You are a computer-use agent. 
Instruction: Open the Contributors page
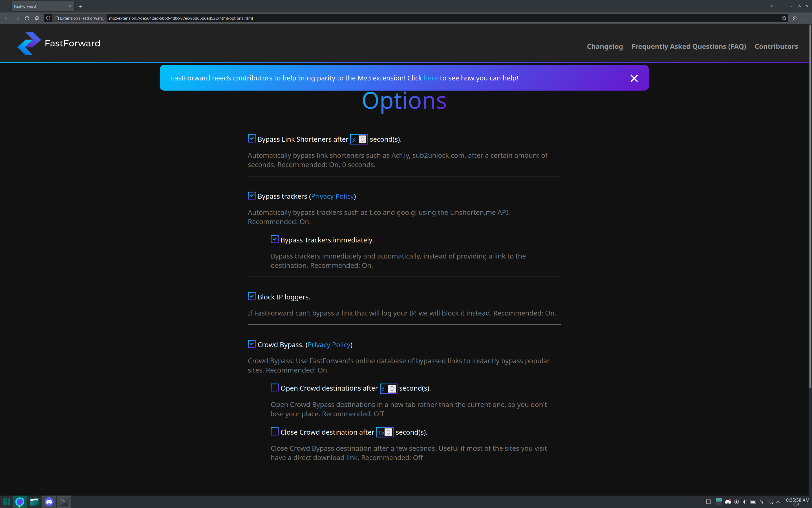[776, 46]
